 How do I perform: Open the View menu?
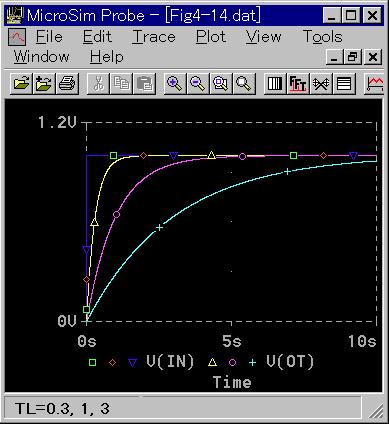click(x=264, y=37)
